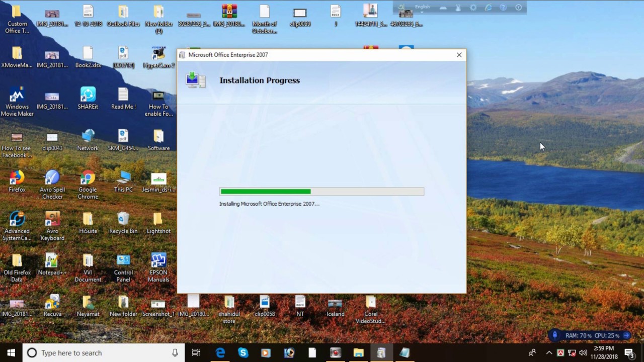Image resolution: width=644 pixels, height=362 pixels.
Task: Click the Cortana microphone icon
Action: (175, 353)
